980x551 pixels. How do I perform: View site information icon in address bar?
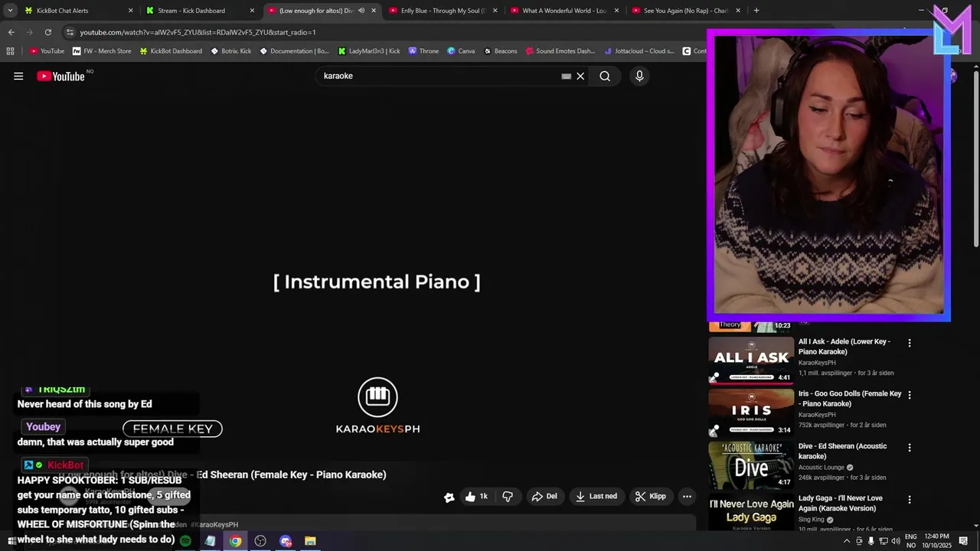(x=70, y=32)
